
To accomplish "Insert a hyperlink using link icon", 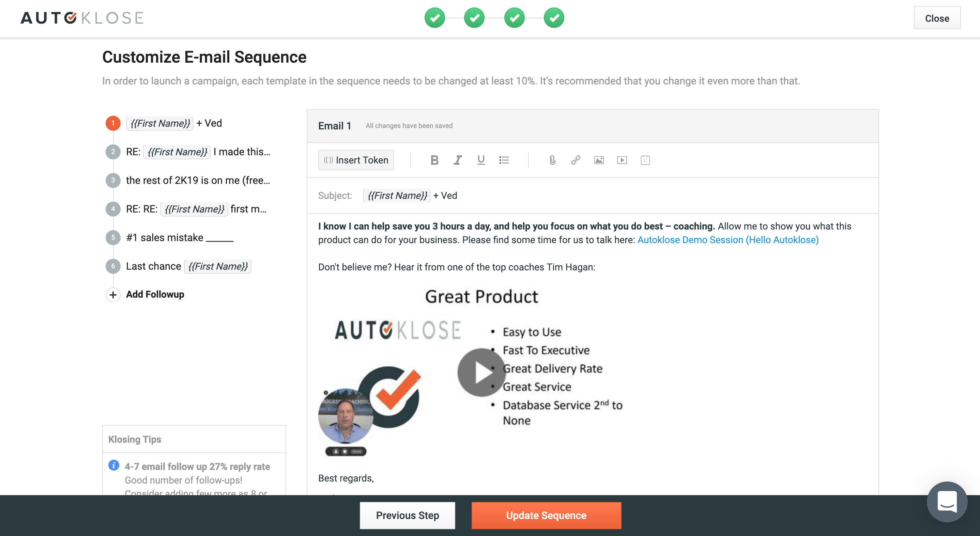I will coord(576,160).
